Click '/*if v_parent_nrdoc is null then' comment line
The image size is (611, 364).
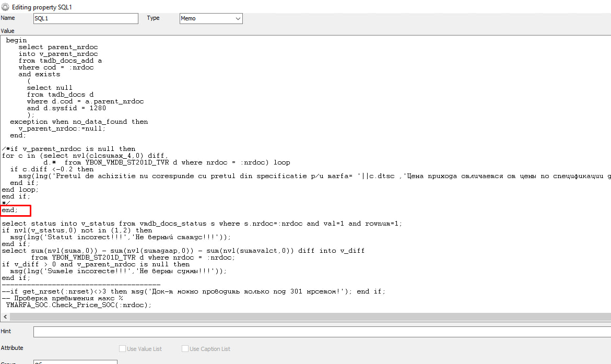[68, 149]
